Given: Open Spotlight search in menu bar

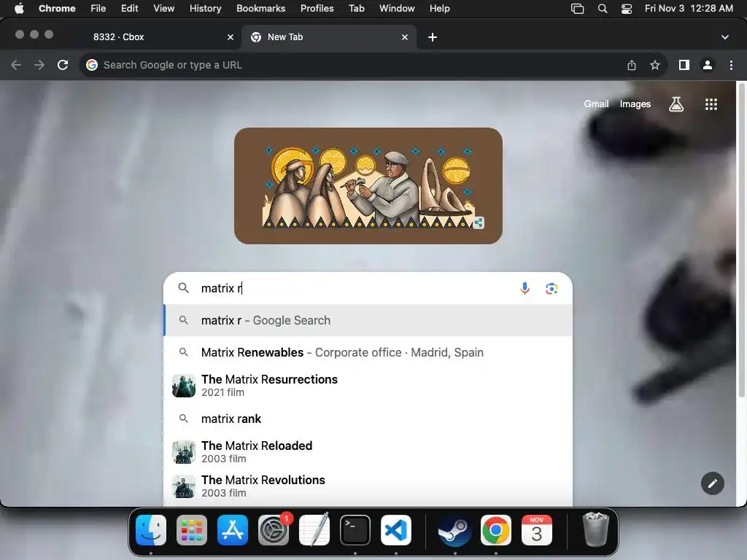Looking at the screenshot, I should click(x=602, y=8).
